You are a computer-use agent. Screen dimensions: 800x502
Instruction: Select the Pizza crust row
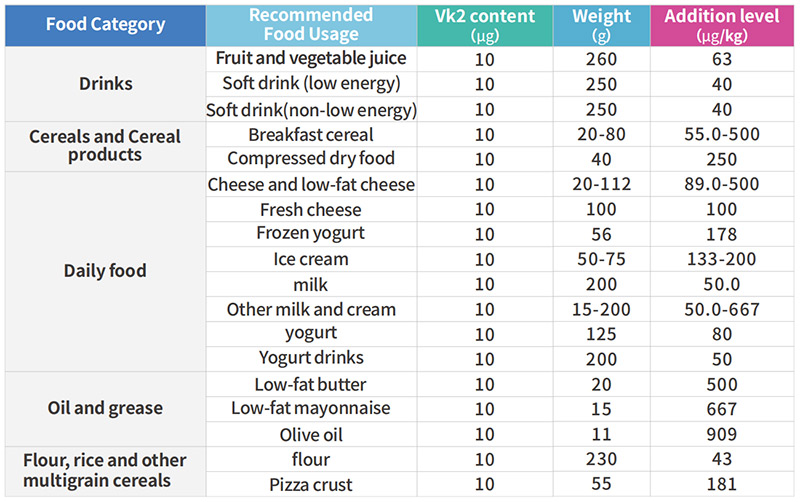[310, 483]
